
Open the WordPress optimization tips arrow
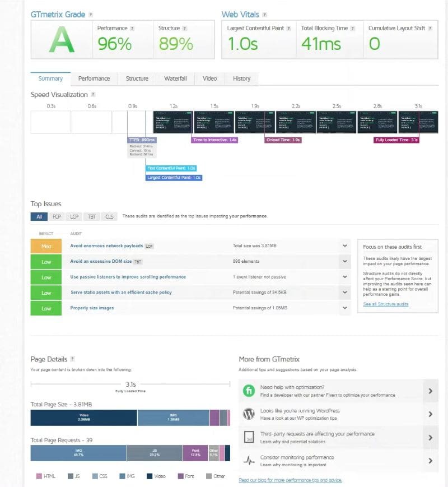431,414
